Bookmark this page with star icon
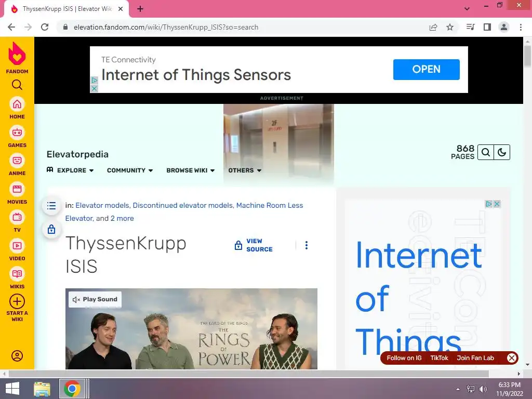The height and width of the screenshot is (399, 532). (x=450, y=27)
